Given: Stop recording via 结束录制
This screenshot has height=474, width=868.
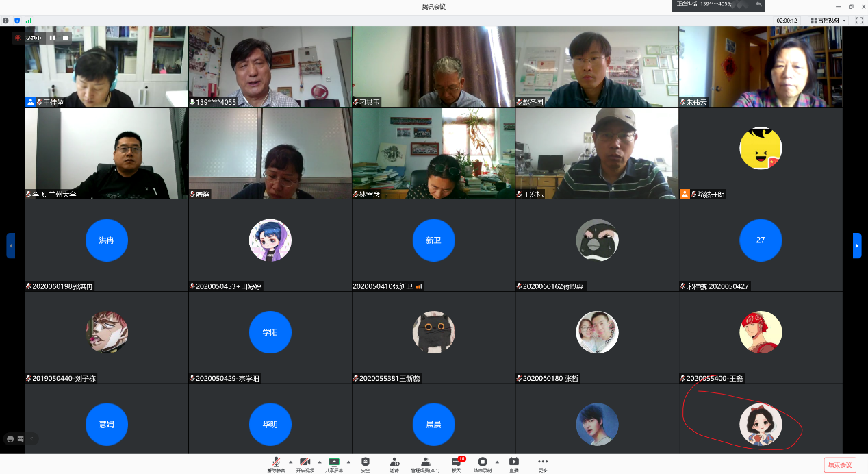Looking at the screenshot, I should pos(483,464).
